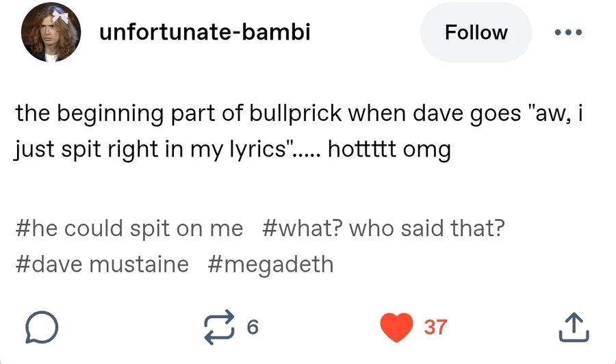Viewport: 616px width, 364px height.
Task: Click the "hotttt omg" text in the post
Action: click(x=389, y=149)
